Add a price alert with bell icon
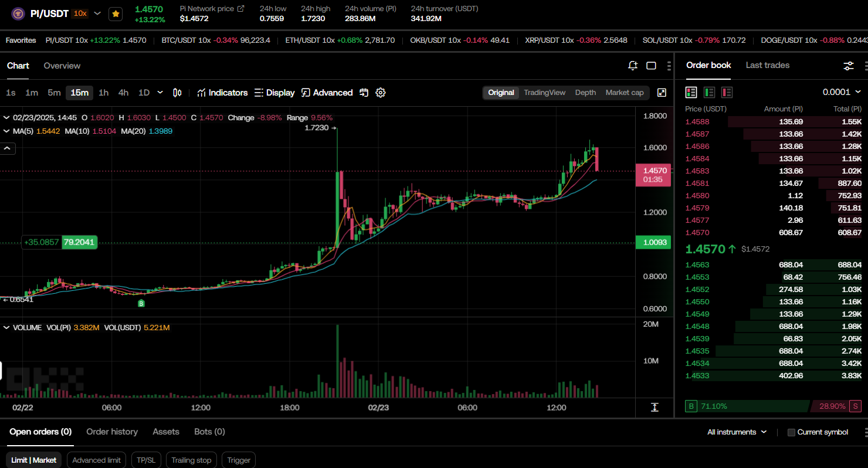Screen dimensions: 868x468 point(632,66)
